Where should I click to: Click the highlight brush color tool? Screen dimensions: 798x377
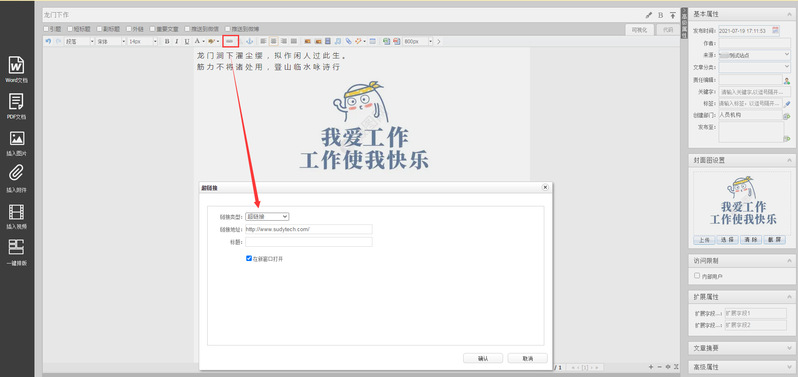(x=211, y=41)
